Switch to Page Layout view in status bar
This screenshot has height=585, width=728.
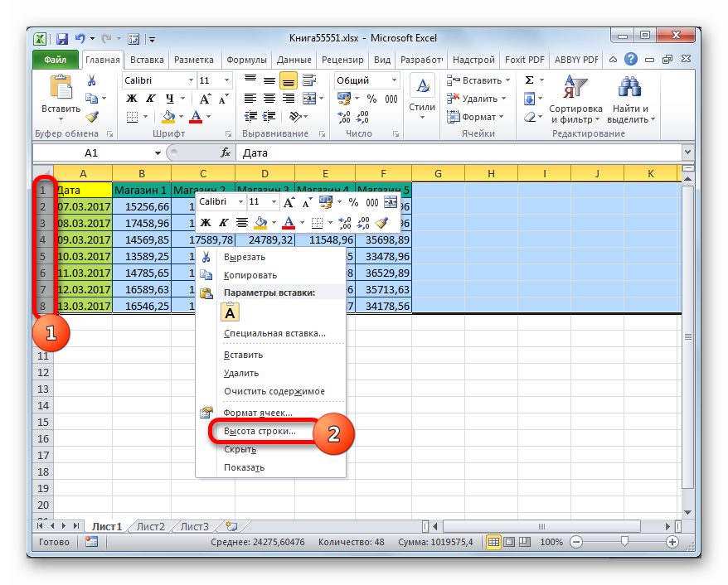(509, 542)
